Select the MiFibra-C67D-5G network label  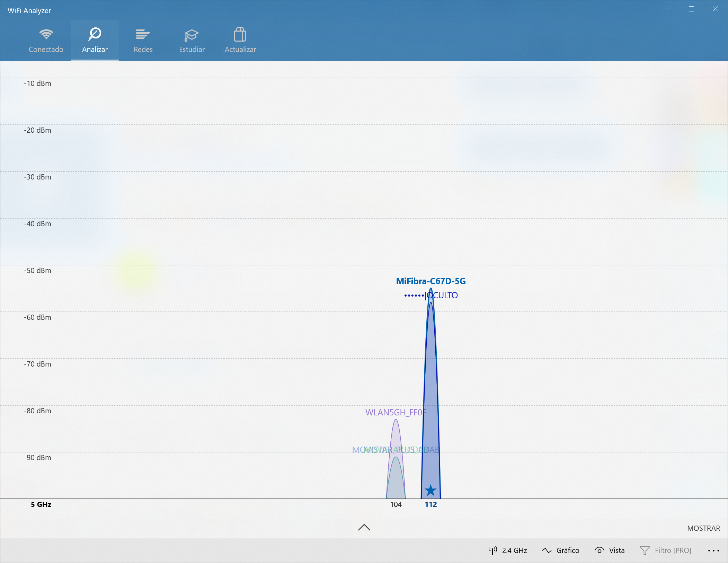click(x=430, y=281)
